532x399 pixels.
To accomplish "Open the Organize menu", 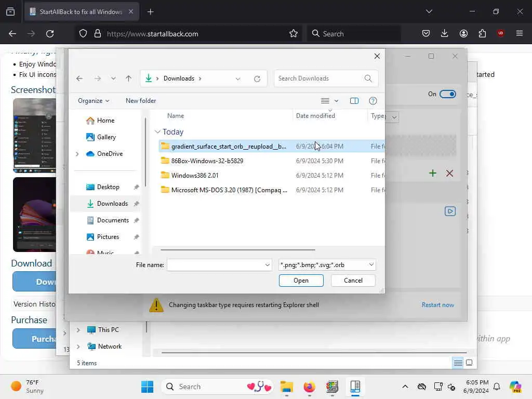I will click(94, 101).
